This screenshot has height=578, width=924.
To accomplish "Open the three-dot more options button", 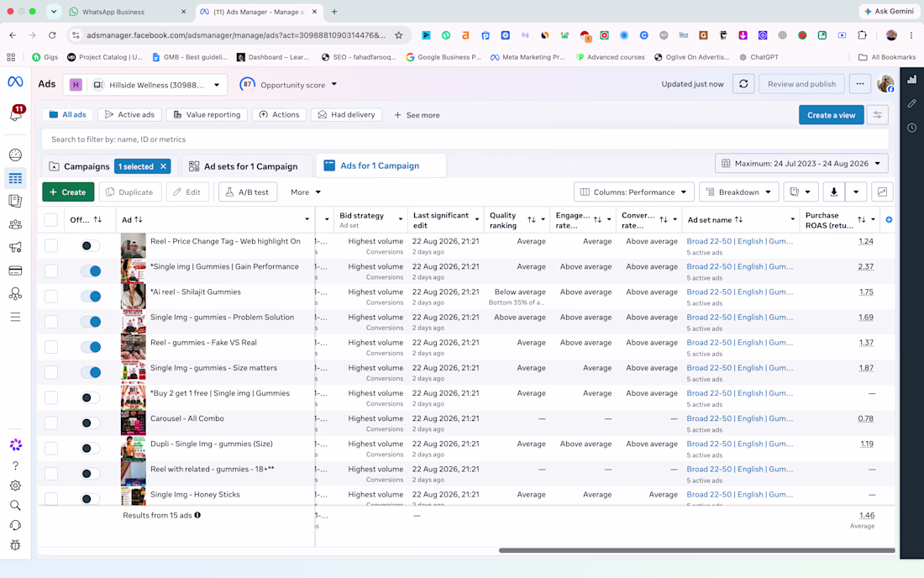I will (860, 84).
